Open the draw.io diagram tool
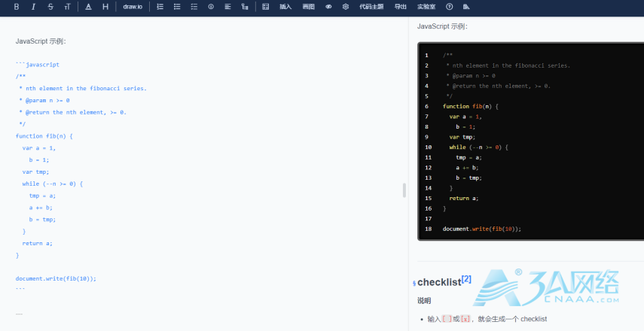The height and width of the screenshot is (331, 644). click(133, 7)
